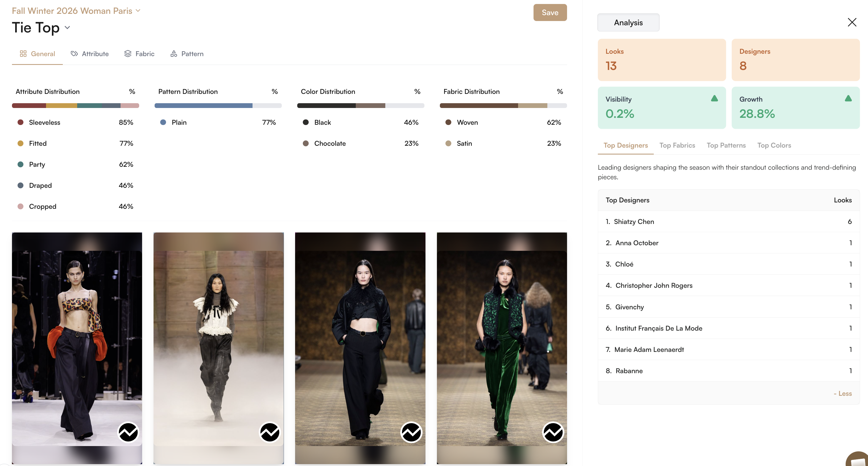Screen dimensions: 868x466
Task: Open the Top Colors tab
Action: pyautogui.click(x=774, y=145)
